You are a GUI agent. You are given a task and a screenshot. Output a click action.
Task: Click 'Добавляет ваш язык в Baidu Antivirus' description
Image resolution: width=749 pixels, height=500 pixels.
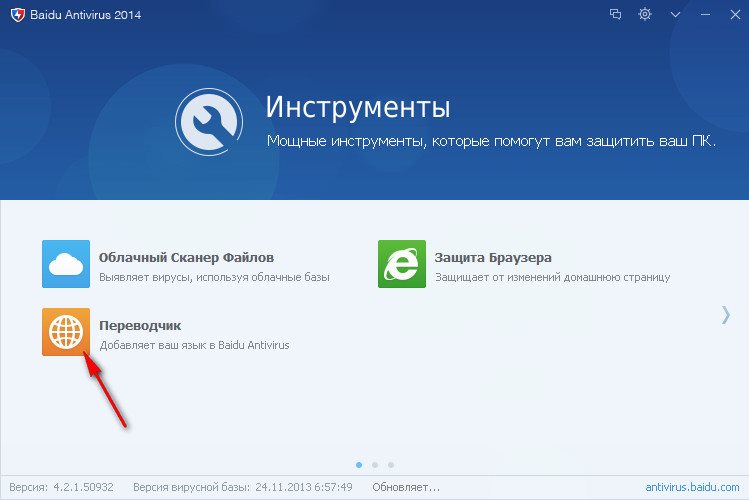coord(194,345)
